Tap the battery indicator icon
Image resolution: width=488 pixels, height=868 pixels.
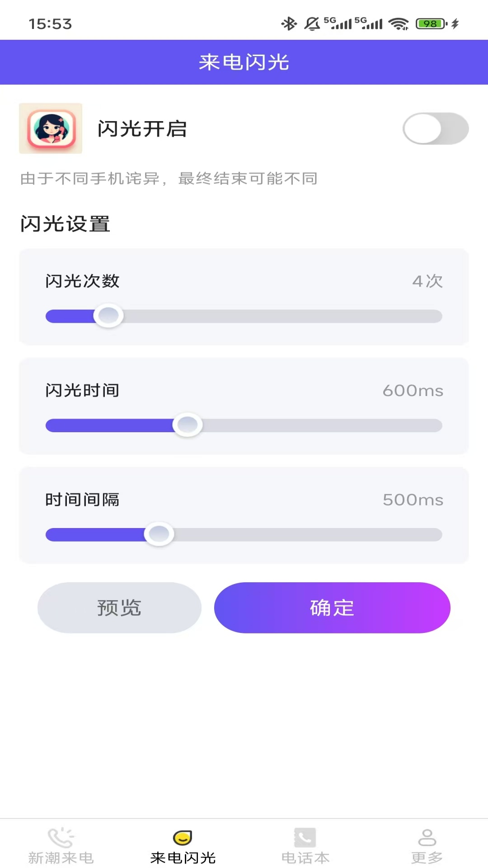pos(431,24)
